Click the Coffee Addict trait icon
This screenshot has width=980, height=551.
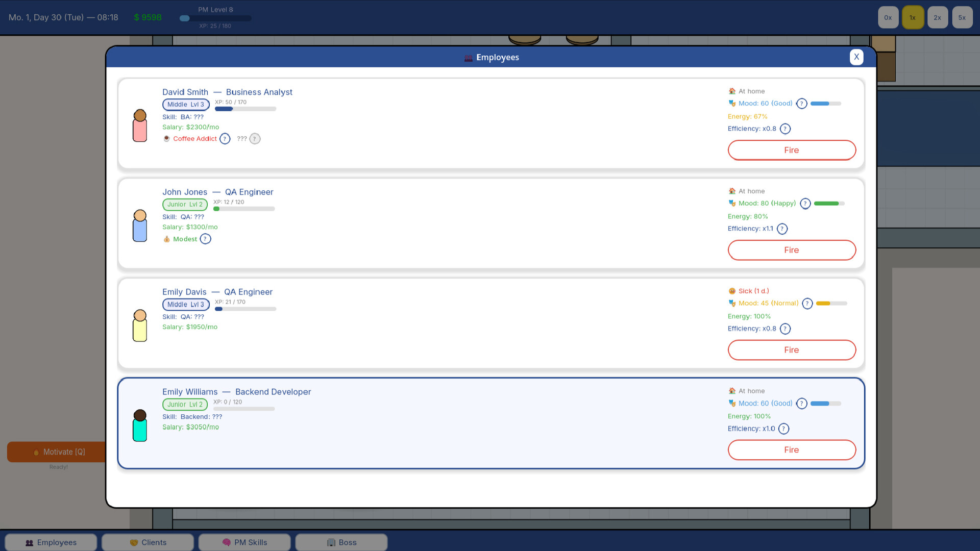tap(166, 139)
